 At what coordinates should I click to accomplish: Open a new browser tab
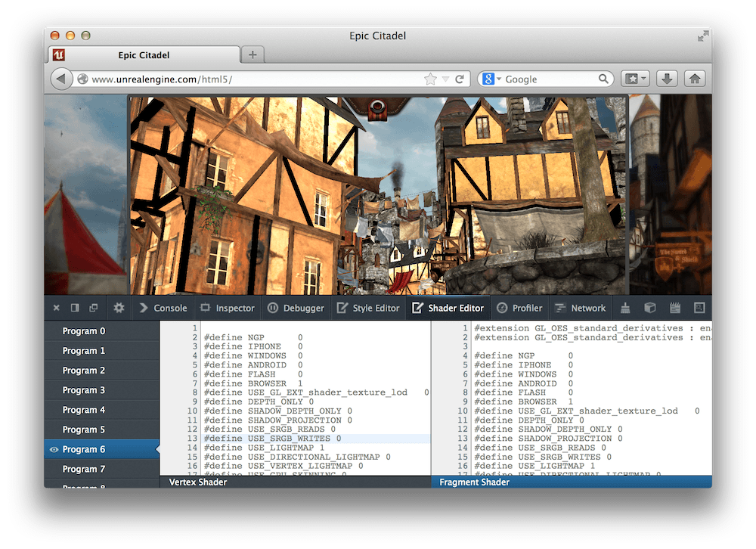(252, 54)
